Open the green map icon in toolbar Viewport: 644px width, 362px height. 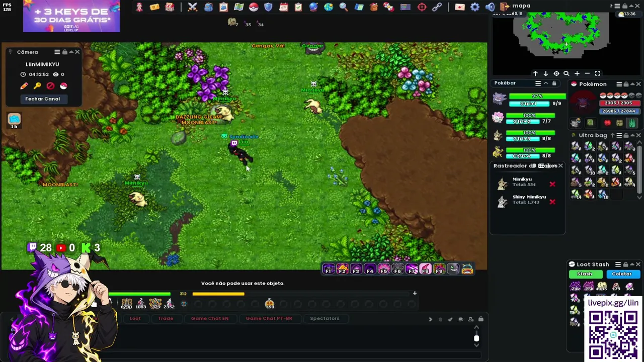tap(238, 7)
